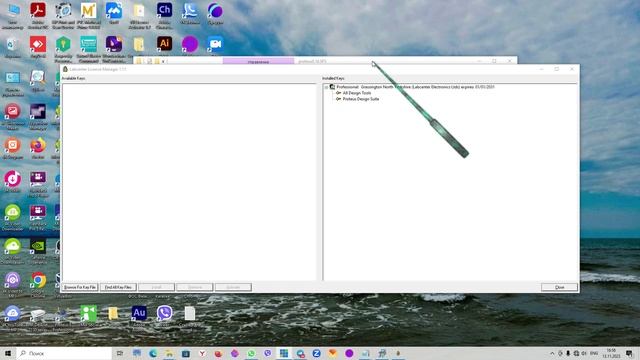
Task: Click the purple circle icon in the taskbar
Action: (x=349, y=353)
